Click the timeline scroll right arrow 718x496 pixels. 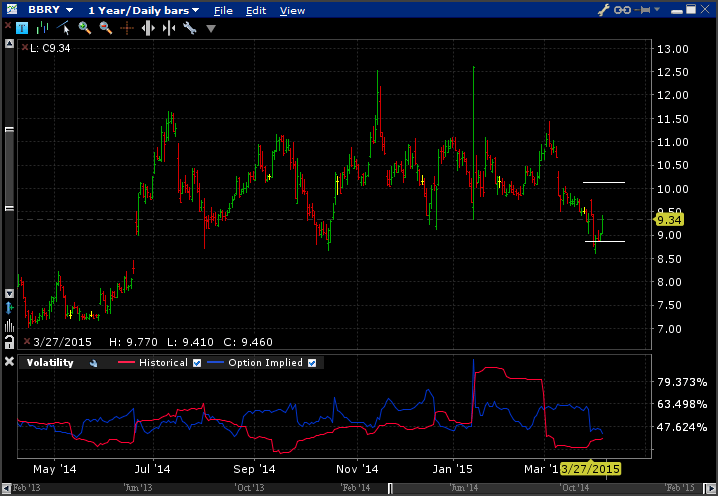click(712, 488)
